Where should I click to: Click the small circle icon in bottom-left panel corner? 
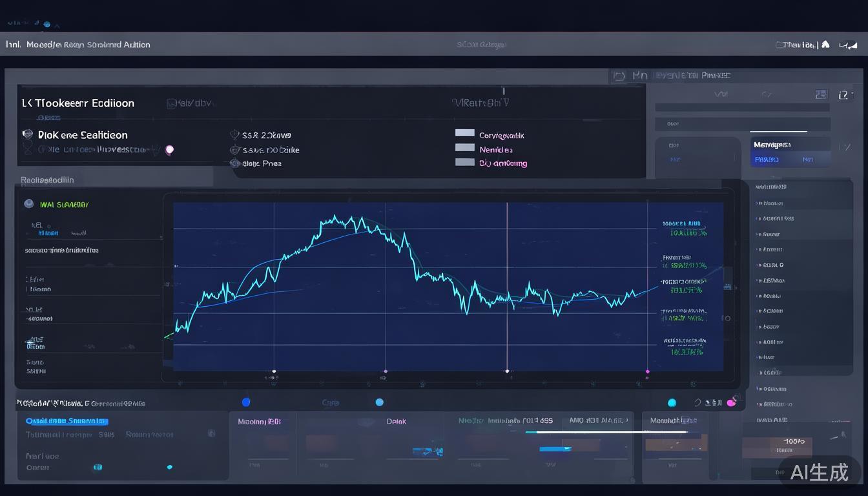click(x=211, y=433)
